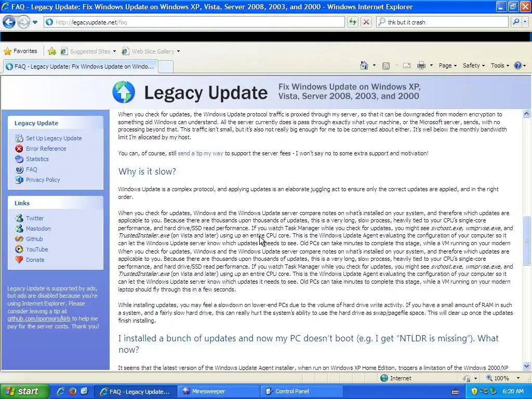Click the Home icon in command bar
The image size is (532, 399).
[x=364, y=65]
